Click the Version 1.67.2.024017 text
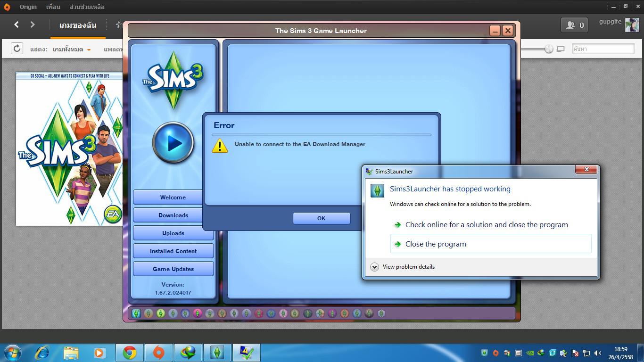 point(173,288)
